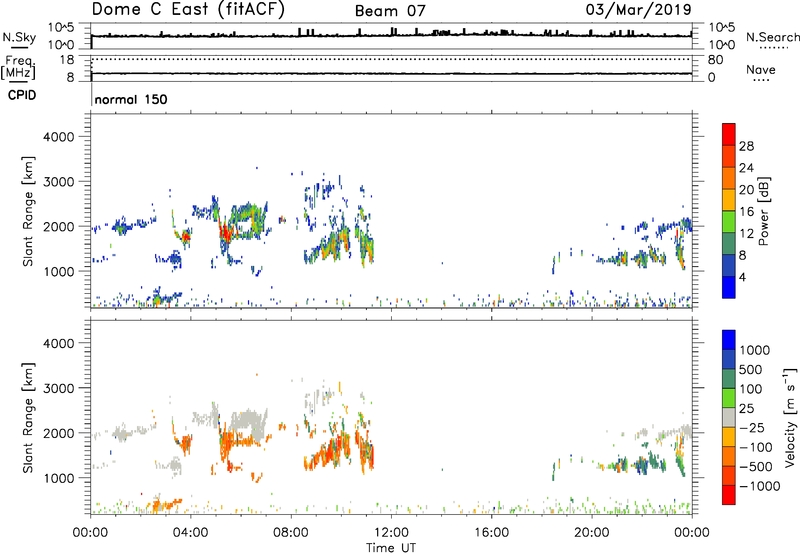Image resolution: width=800 pixels, height=554 pixels.
Task: Click the '28' Power colorbar value
Action: click(x=746, y=146)
